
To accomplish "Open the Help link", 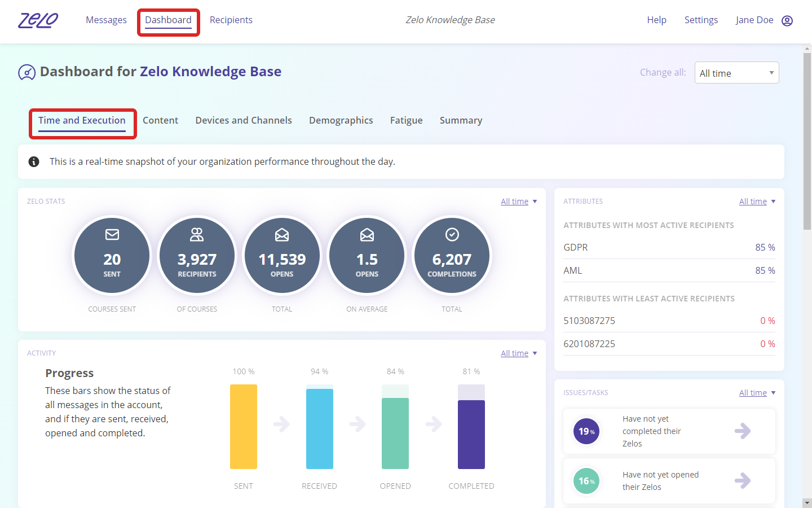I will click(x=656, y=20).
